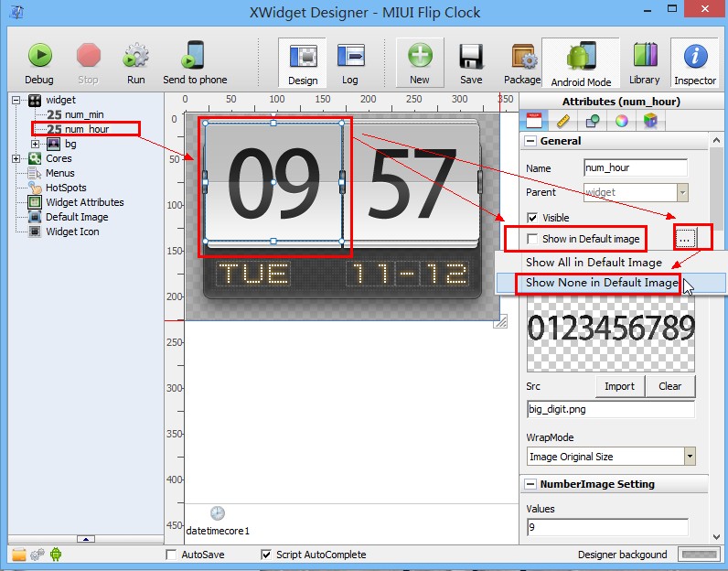Select the root widget node

tap(61, 100)
